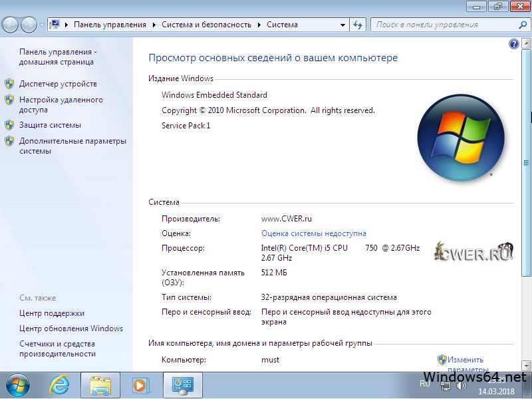Screen dimensions: 532x399
Task: Click the Back navigation arrow button
Action: [10, 25]
